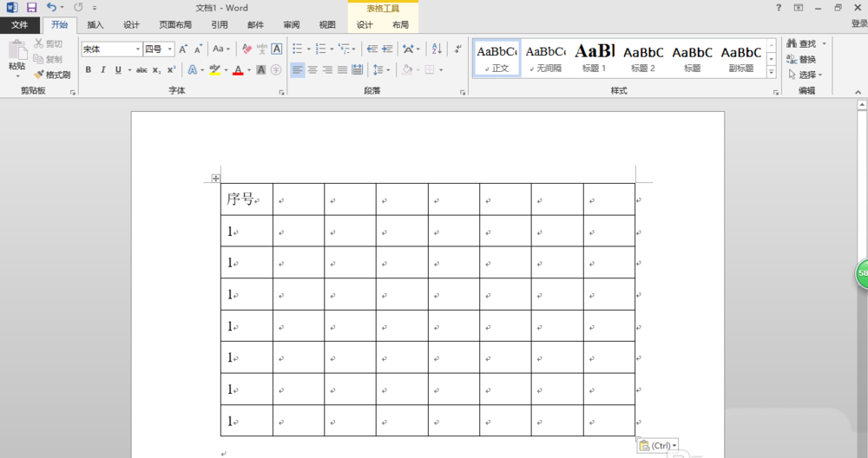Screen dimensions: 868x458
Task: Open the font name dropdown showing 宋体
Action: 111,49
